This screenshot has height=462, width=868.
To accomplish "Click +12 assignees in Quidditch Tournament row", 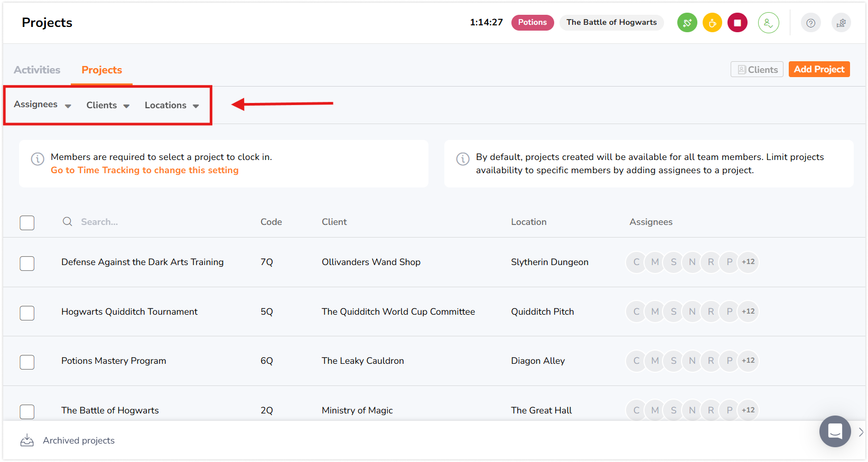I will (x=748, y=312).
